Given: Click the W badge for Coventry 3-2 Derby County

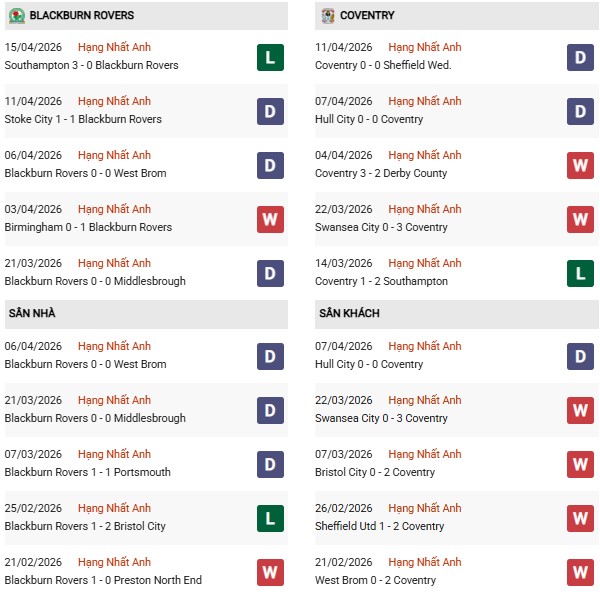Looking at the screenshot, I should point(581,165).
